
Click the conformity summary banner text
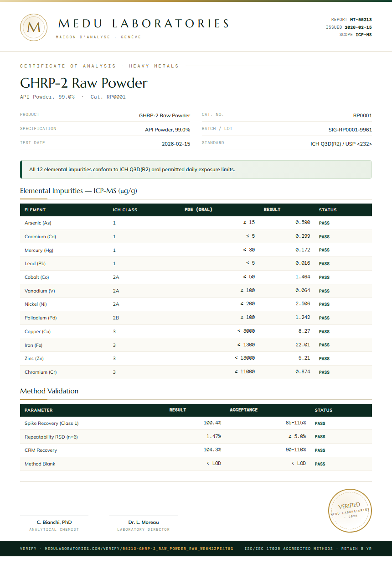pyautogui.click(x=132, y=169)
